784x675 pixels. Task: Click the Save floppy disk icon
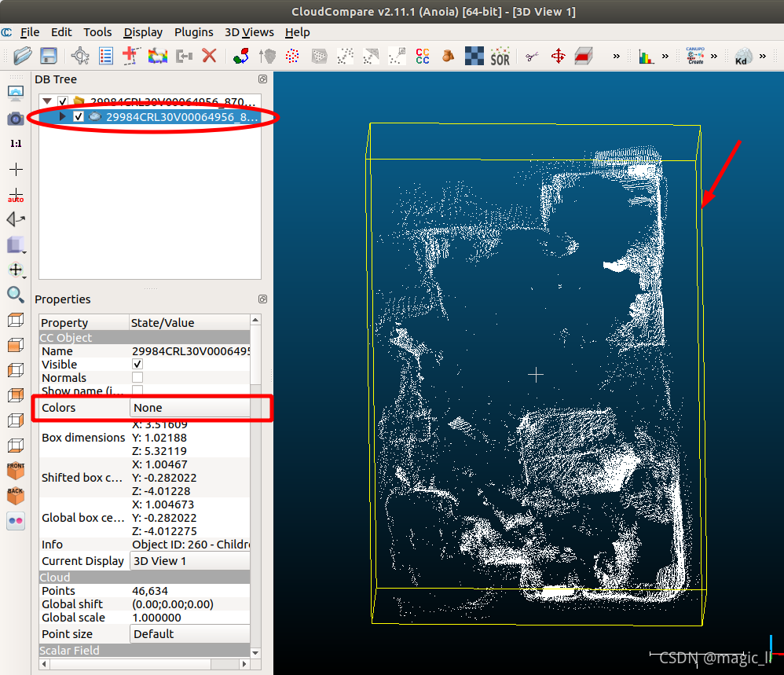point(49,56)
